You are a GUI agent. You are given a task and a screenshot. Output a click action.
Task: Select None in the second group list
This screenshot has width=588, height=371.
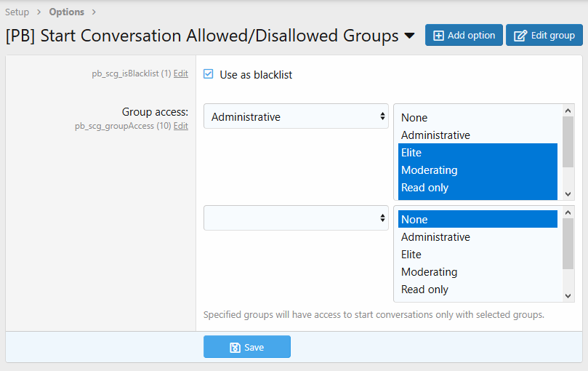click(x=414, y=220)
